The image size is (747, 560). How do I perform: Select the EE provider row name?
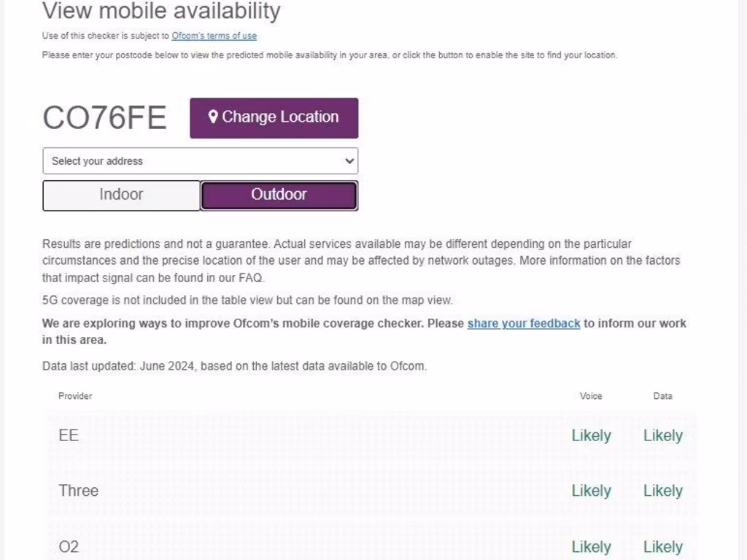coord(69,435)
